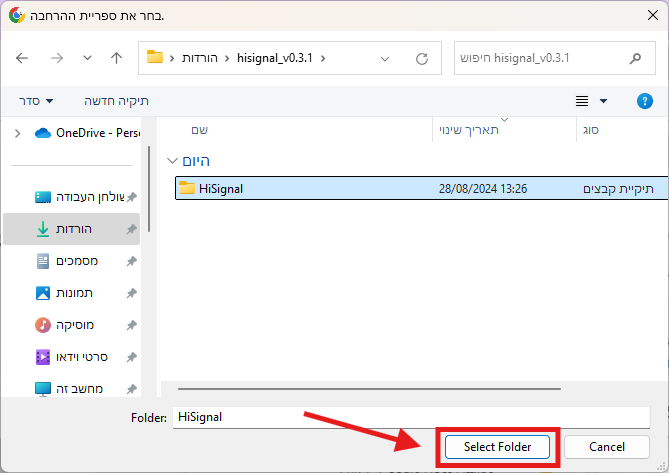Click the change view layout icon
This screenshot has width=669, height=473.
(581, 101)
